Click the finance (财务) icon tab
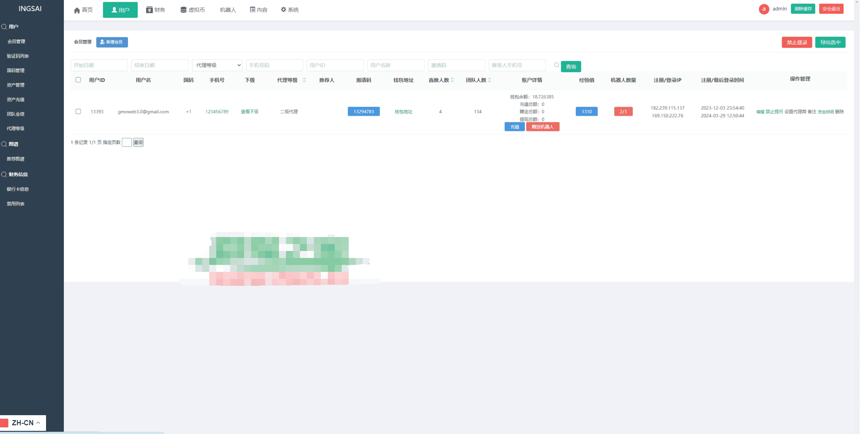 [149, 10]
